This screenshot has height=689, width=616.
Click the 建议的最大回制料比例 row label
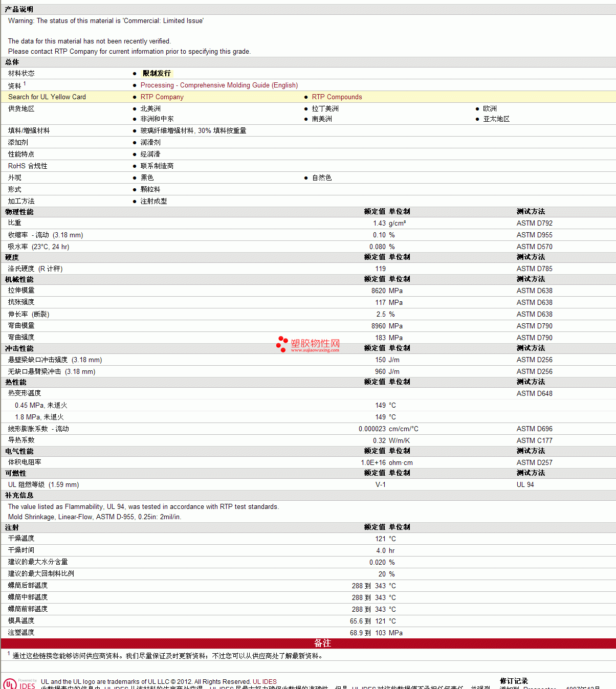41,574
